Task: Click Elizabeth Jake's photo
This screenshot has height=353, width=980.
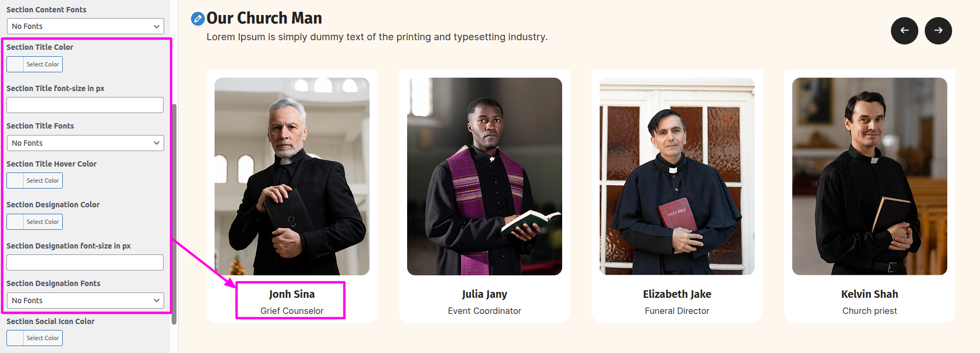Action: (x=677, y=176)
